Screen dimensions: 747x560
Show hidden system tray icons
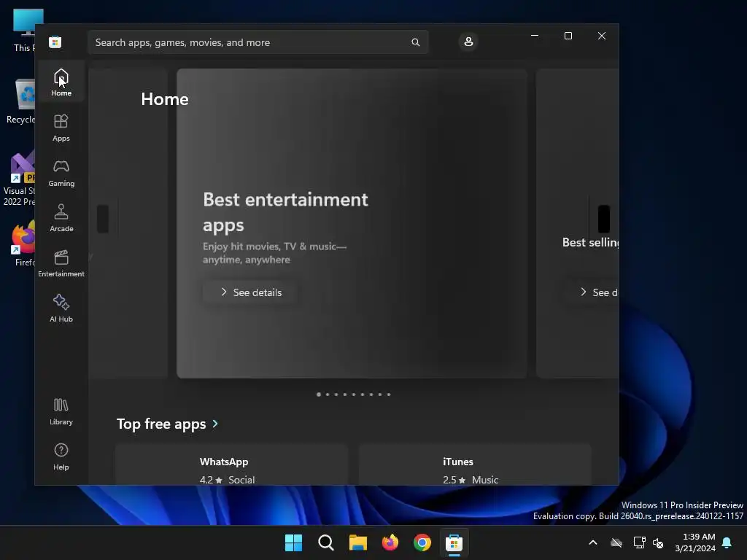(593, 542)
